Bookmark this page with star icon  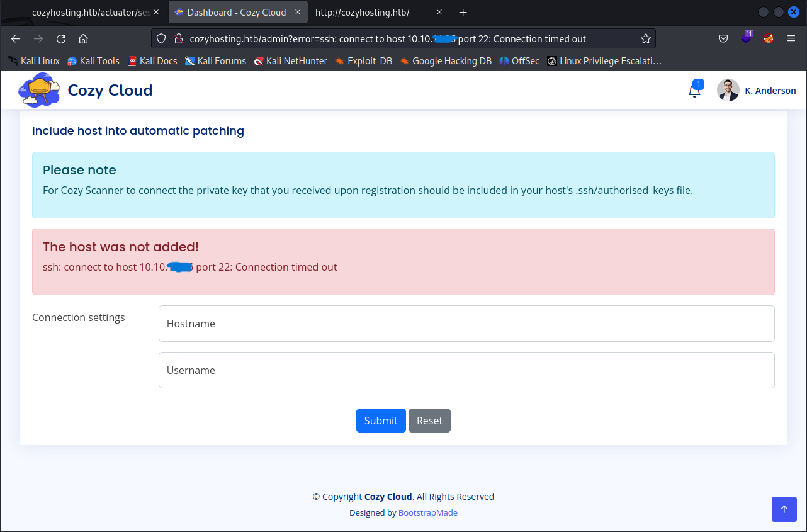[x=645, y=39]
